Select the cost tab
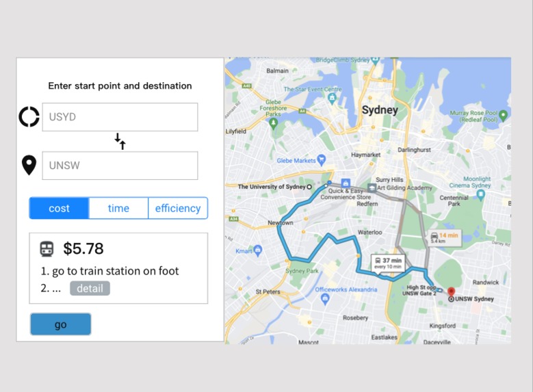 (59, 208)
